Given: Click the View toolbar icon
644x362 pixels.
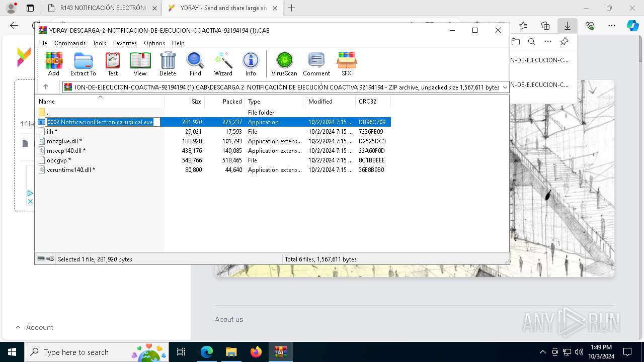Looking at the screenshot, I should click(x=140, y=64).
